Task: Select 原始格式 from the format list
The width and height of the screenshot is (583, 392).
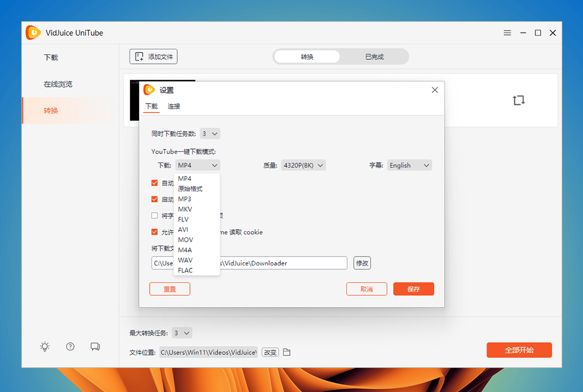Action: pos(197,189)
